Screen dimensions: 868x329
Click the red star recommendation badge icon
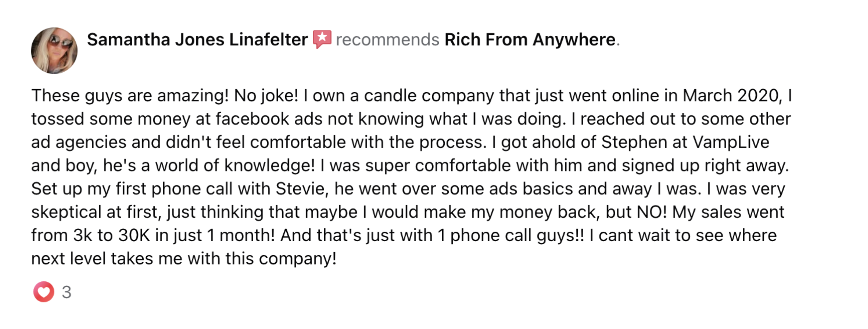point(322,39)
